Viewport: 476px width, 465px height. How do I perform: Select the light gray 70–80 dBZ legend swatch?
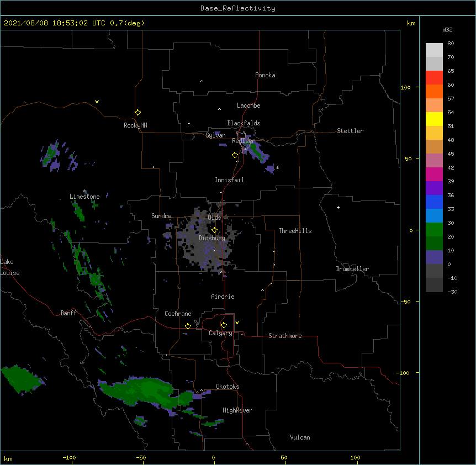(x=434, y=50)
